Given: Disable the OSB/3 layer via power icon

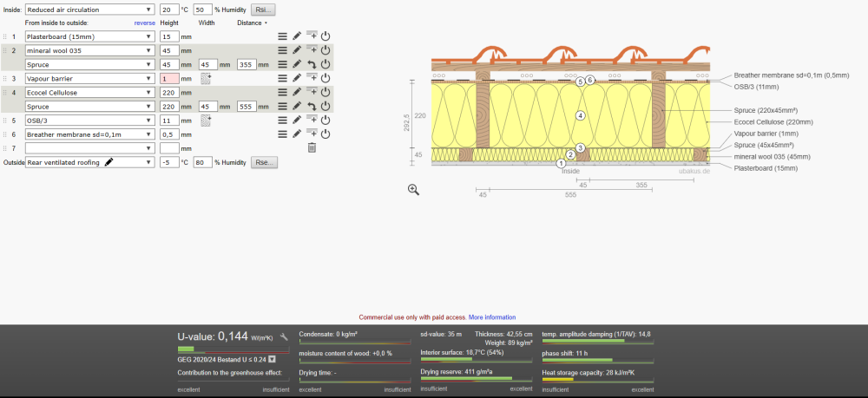Looking at the screenshot, I should click(x=326, y=120).
